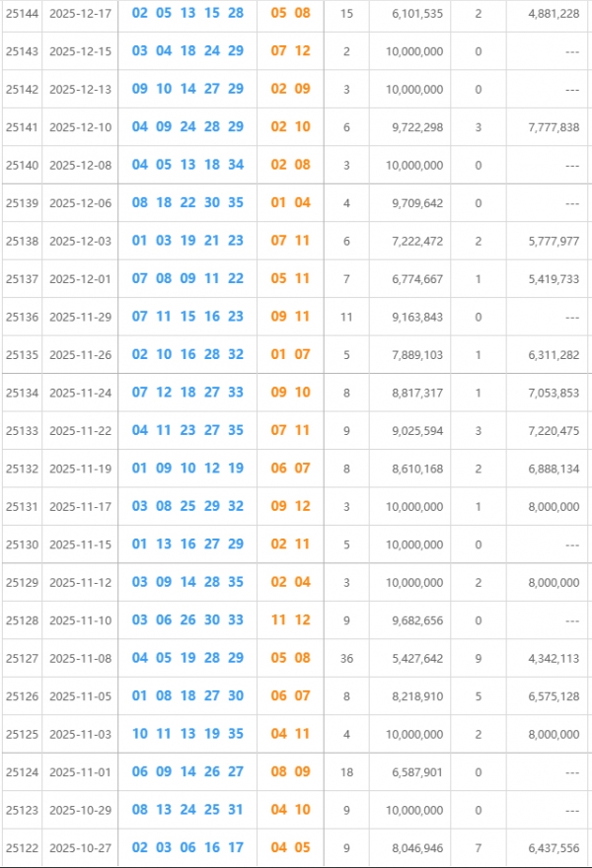
Task: Click date 2025-12-15 cell
Action: pos(80,51)
